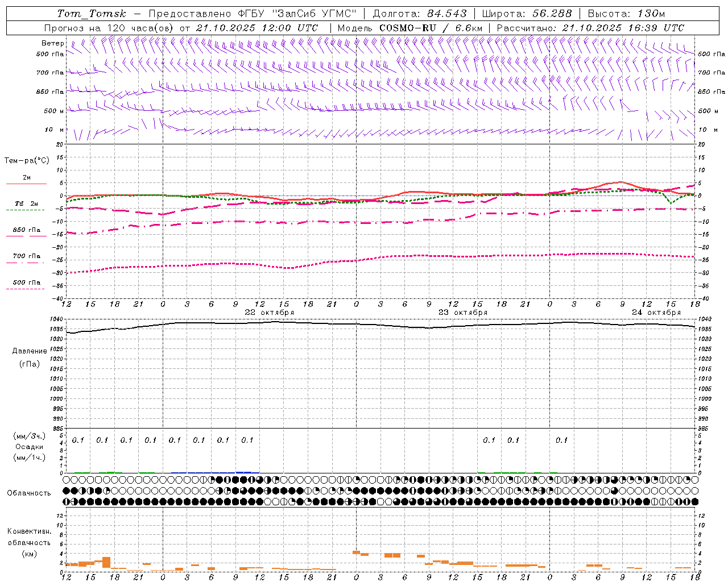This screenshot has height=582, width=728.
Task: Click the (мм/1ч.) precipitation unit label
Action: click(30, 458)
